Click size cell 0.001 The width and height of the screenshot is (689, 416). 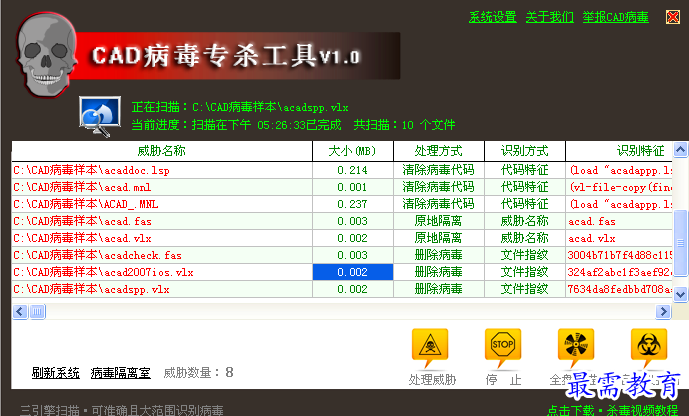click(352, 188)
